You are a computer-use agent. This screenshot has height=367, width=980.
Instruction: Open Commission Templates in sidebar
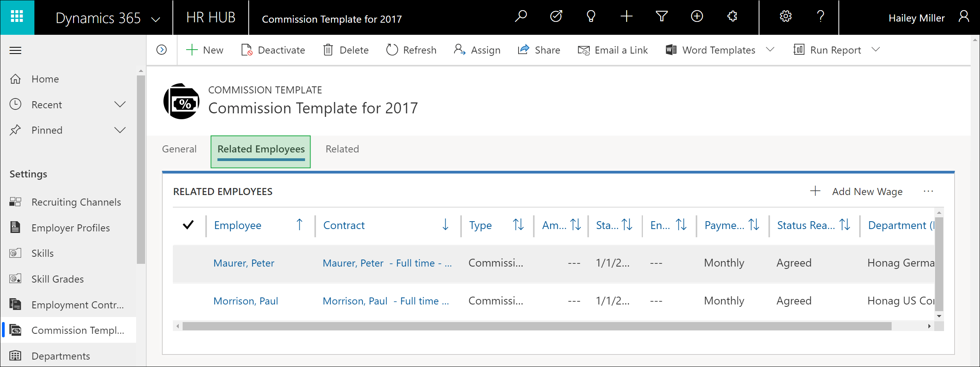68,330
